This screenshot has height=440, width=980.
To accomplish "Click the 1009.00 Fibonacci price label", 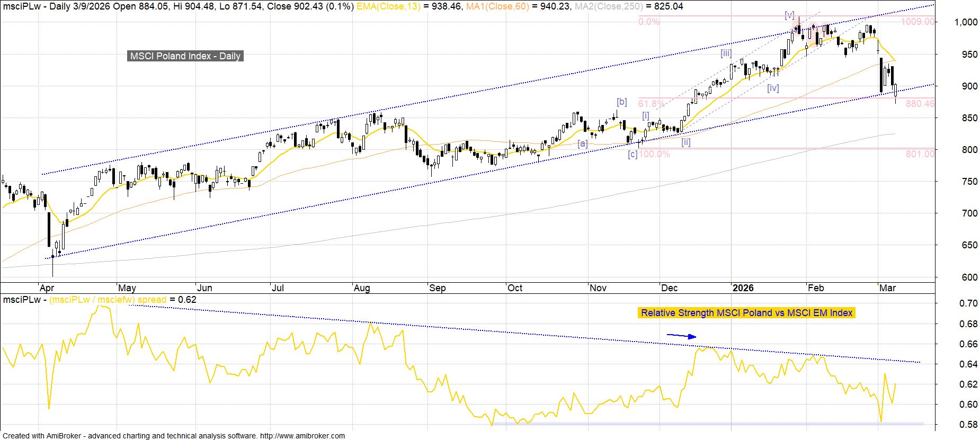I will (x=920, y=22).
